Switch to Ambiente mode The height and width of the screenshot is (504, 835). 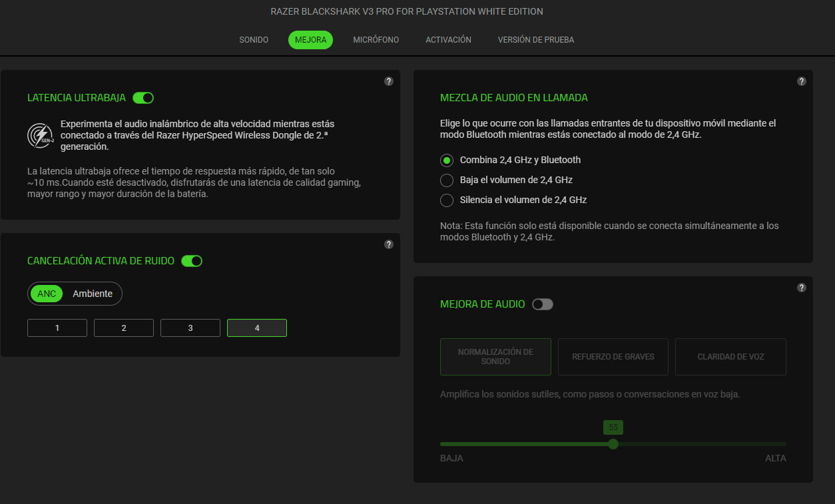tap(93, 294)
